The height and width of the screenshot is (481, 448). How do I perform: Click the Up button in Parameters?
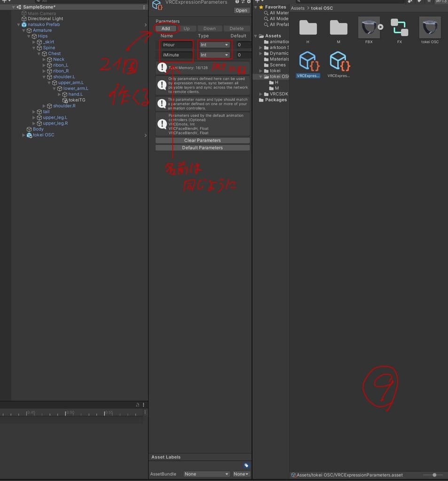(x=186, y=29)
